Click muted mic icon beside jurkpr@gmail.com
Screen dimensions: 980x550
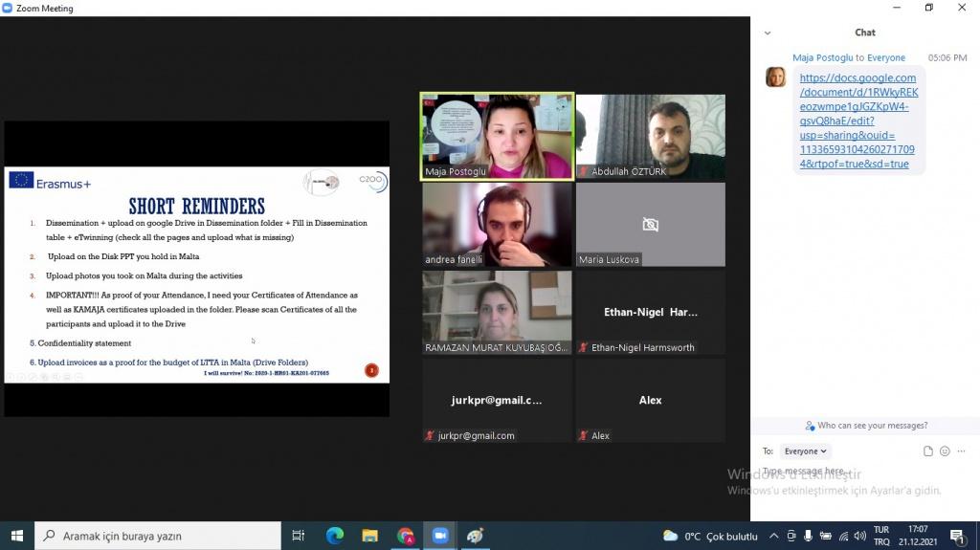point(430,435)
